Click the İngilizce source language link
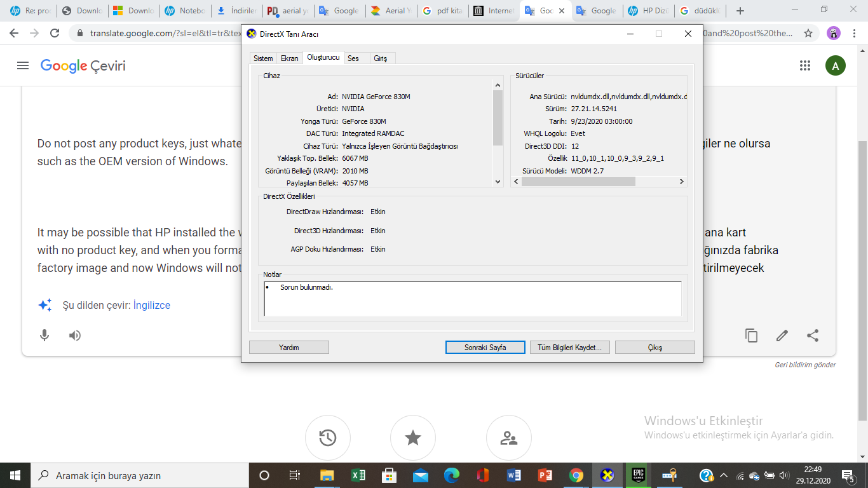868x488 pixels. [x=153, y=305]
